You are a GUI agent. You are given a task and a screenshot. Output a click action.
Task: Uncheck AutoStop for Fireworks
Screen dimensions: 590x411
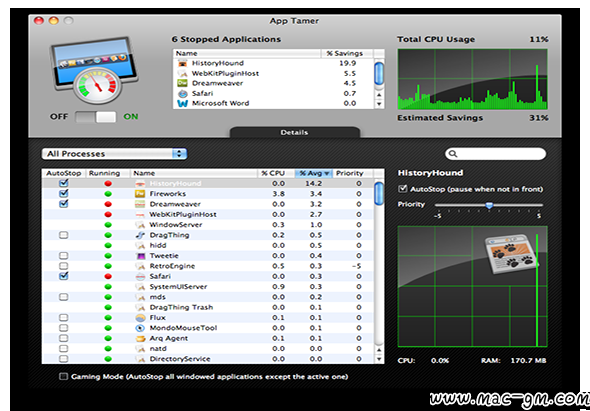(64, 193)
